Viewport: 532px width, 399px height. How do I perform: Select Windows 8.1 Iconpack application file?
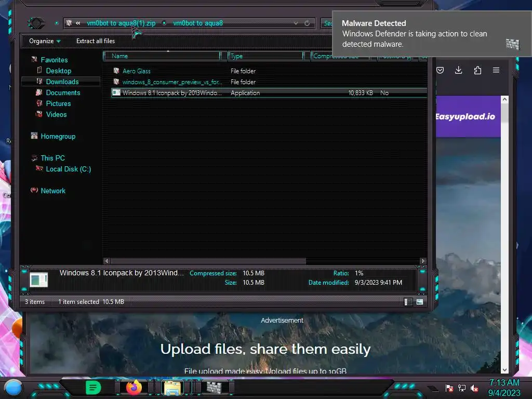pyautogui.click(x=269, y=92)
